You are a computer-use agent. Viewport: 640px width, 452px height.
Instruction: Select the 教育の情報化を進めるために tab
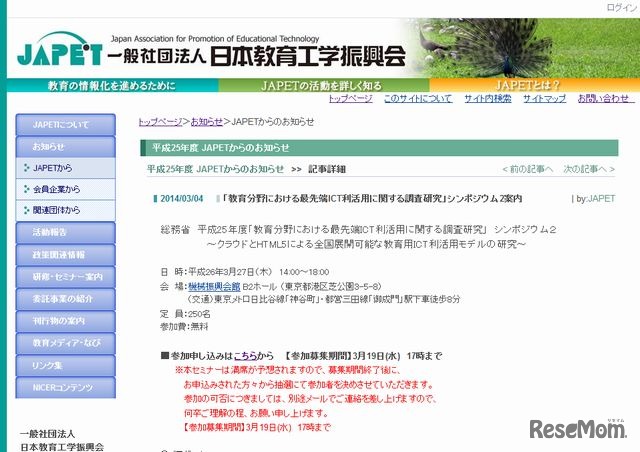pos(112,85)
